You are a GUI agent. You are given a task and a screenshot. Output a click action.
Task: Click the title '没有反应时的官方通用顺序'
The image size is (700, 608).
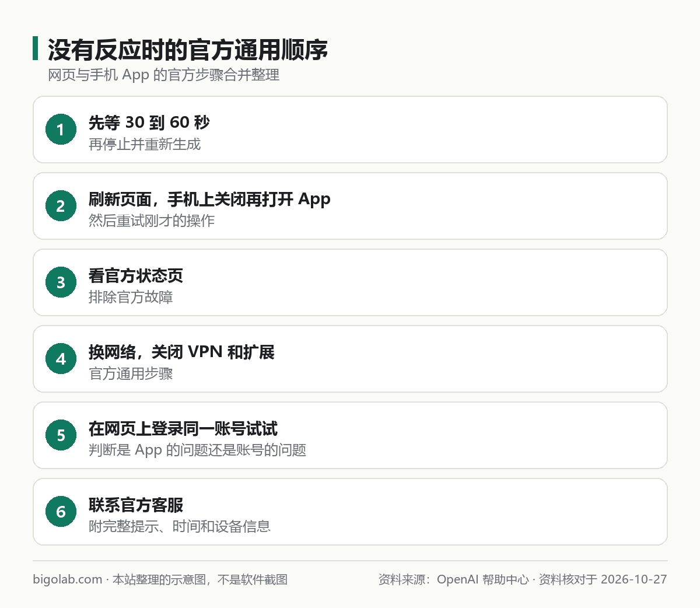click(x=188, y=50)
